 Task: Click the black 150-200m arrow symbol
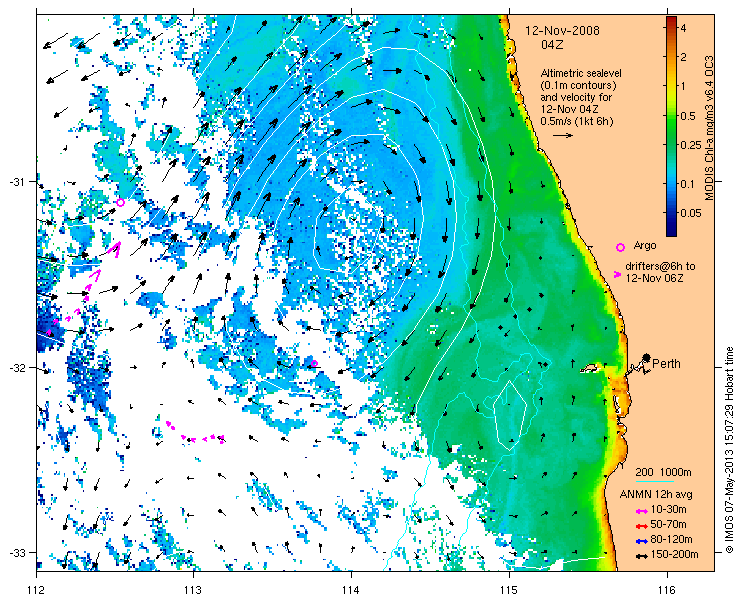click(x=641, y=556)
